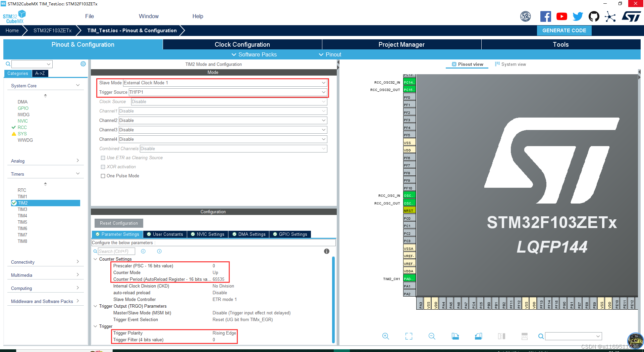Go to previous parameter search result
The image size is (644, 352).
[x=143, y=251]
